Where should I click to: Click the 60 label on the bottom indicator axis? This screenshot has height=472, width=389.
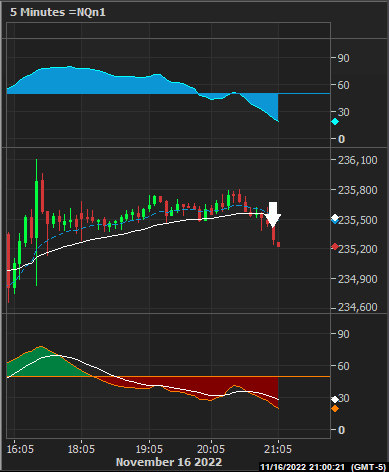point(344,366)
